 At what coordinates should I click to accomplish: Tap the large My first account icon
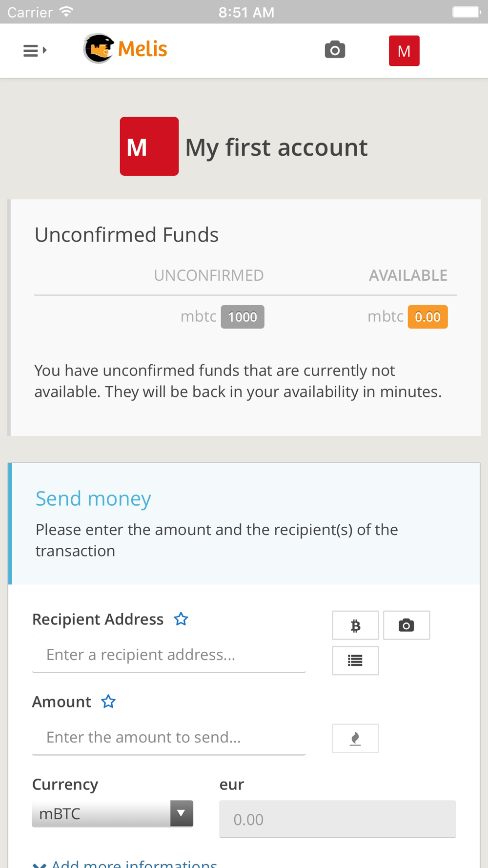coord(149,146)
